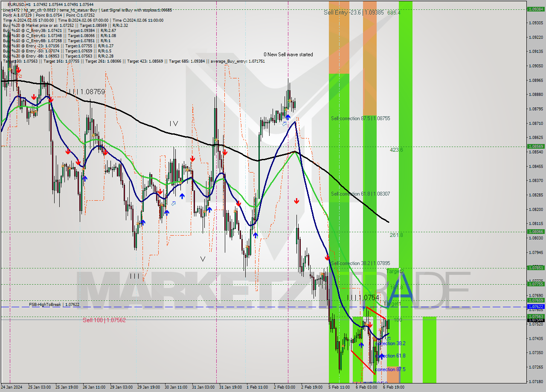Select the 423.6 extension label
The height and width of the screenshot is (392, 546).
[396, 150]
